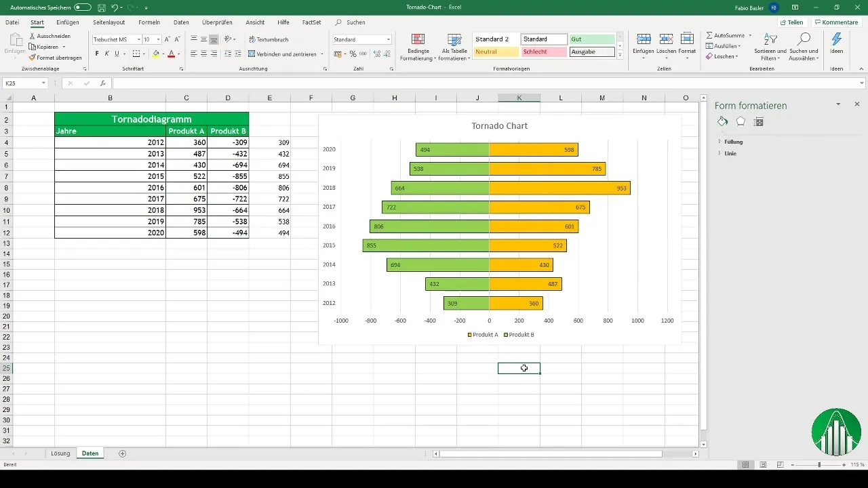
Task: Apply percent number format
Action: 353,54
